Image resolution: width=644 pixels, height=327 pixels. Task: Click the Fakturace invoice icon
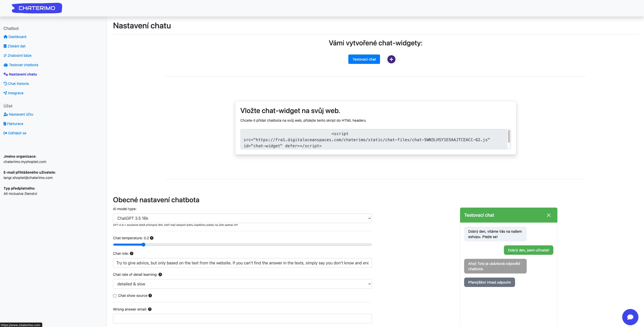point(5,124)
